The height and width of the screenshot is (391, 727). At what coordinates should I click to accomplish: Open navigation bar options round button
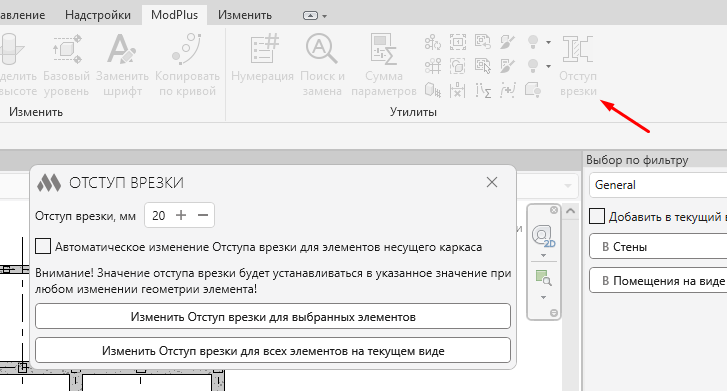pyautogui.click(x=554, y=313)
